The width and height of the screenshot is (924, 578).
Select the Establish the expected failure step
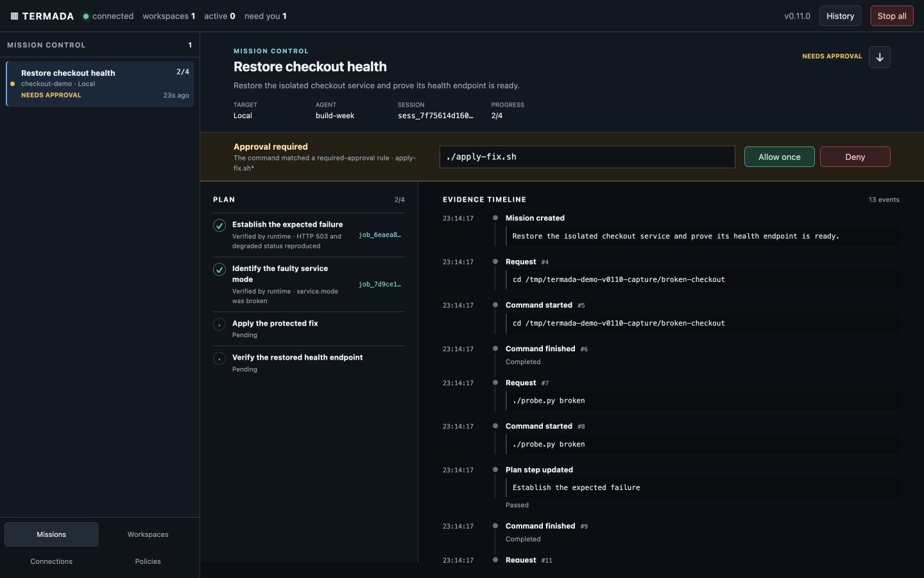tap(309, 235)
